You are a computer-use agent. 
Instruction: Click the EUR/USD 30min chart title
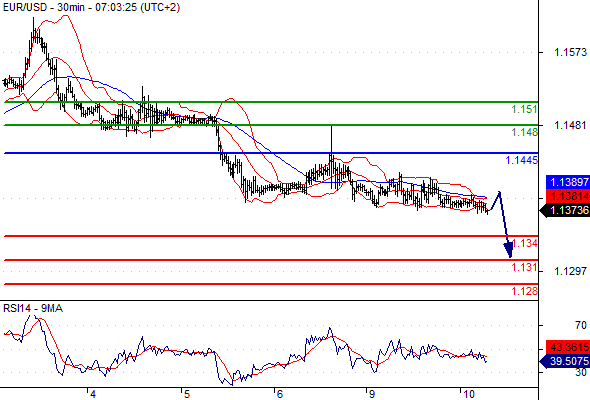pyautogui.click(x=91, y=7)
